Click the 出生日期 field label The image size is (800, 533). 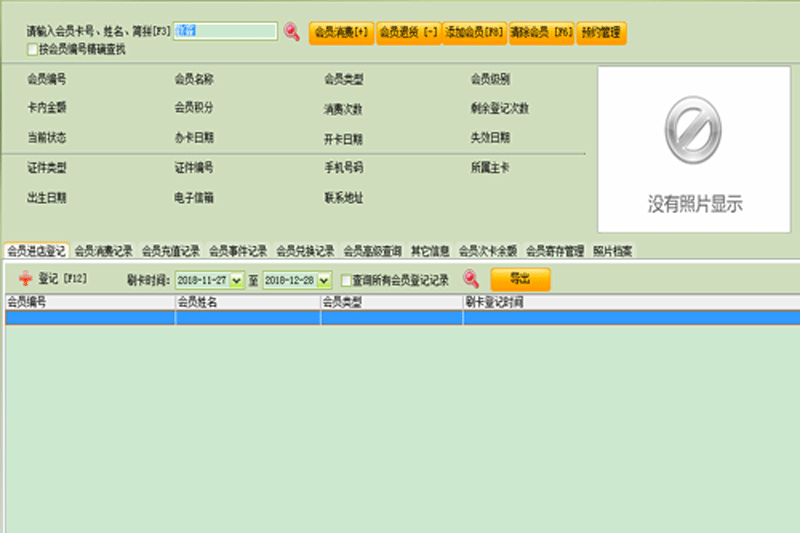click(x=47, y=198)
